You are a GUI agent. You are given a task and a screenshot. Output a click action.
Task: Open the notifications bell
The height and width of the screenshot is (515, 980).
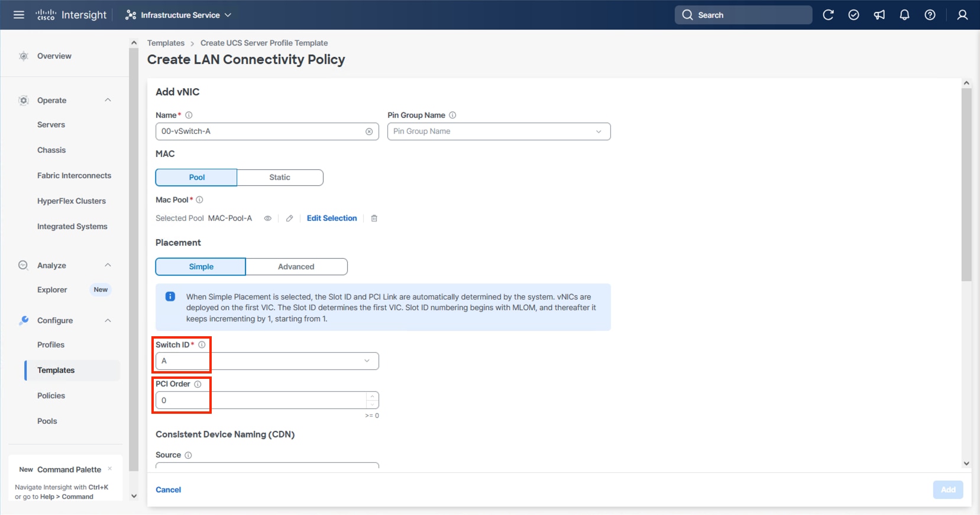[x=904, y=15]
